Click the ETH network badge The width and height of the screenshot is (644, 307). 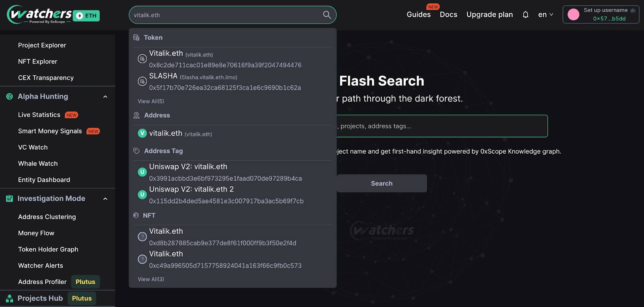point(87,16)
